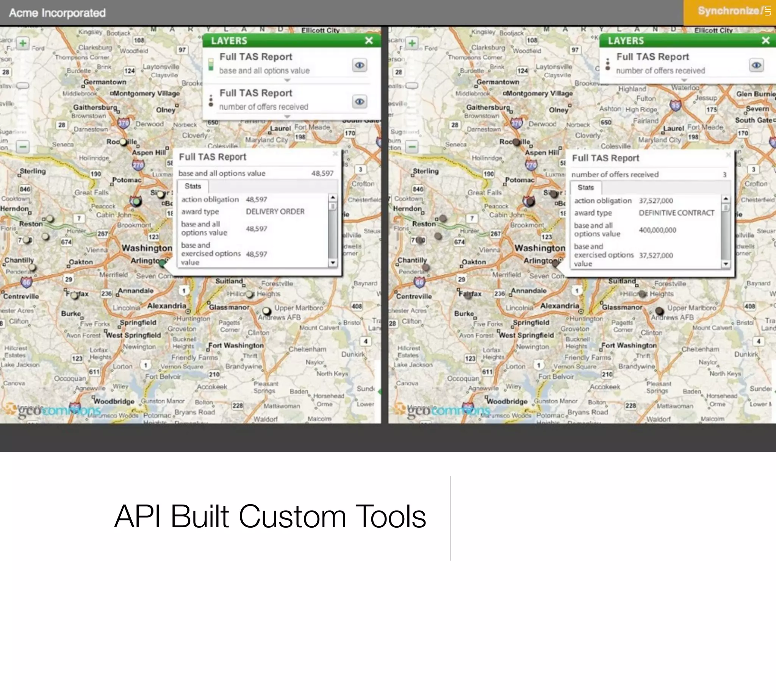
Task: Click the DEFINITIVE CONTRACT award type value
Action: (x=677, y=213)
